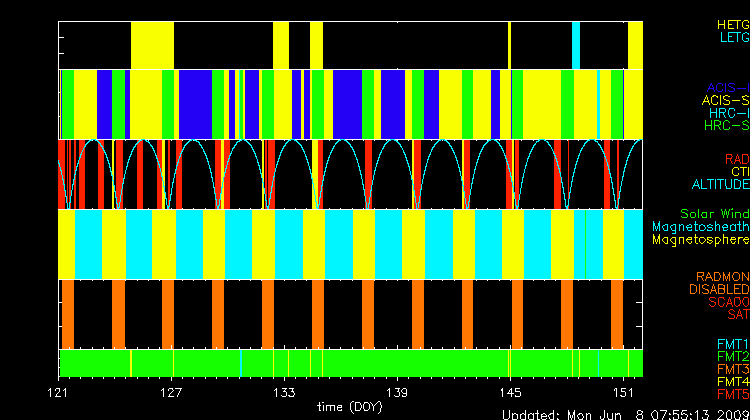Viewport: 750px width, 420px height.
Task: Click the Updated timestamp text
Action: [623, 413]
